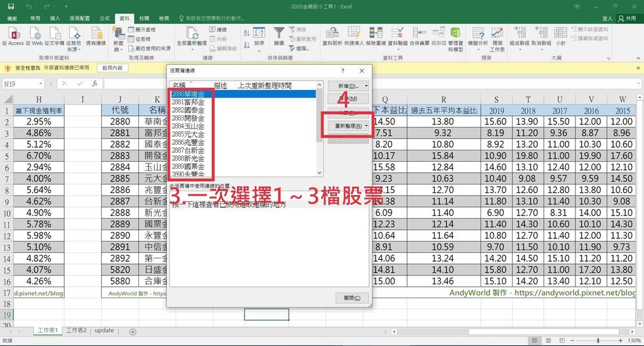This screenshot has height=346, width=644.
Task: Click the undo arrow in quick access toolbar
Action: coord(28,6)
